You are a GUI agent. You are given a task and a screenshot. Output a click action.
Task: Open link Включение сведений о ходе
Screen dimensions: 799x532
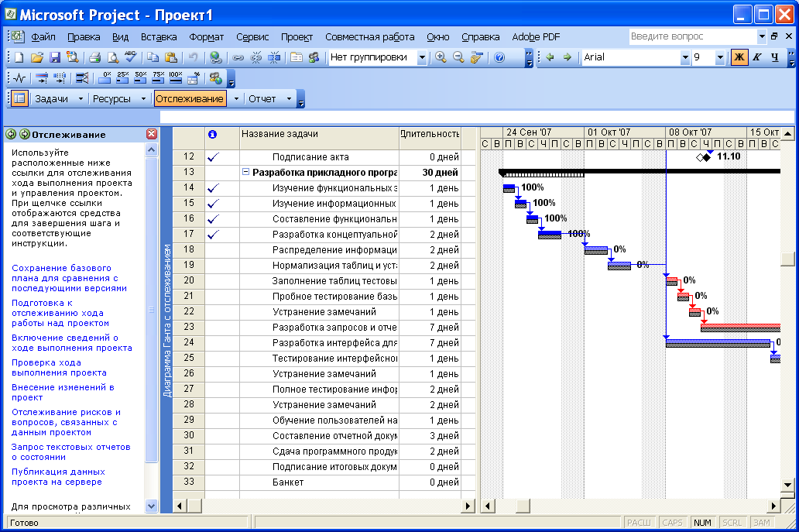(x=72, y=343)
